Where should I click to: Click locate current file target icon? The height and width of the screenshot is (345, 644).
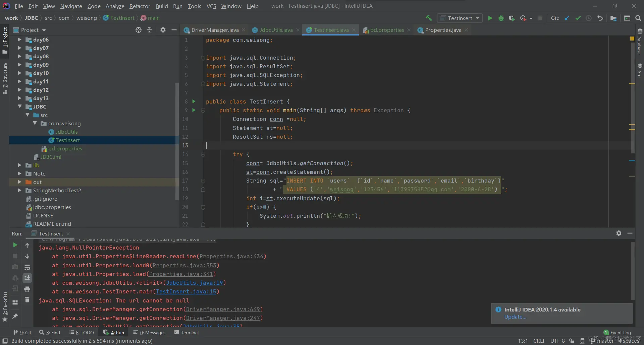tap(139, 30)
